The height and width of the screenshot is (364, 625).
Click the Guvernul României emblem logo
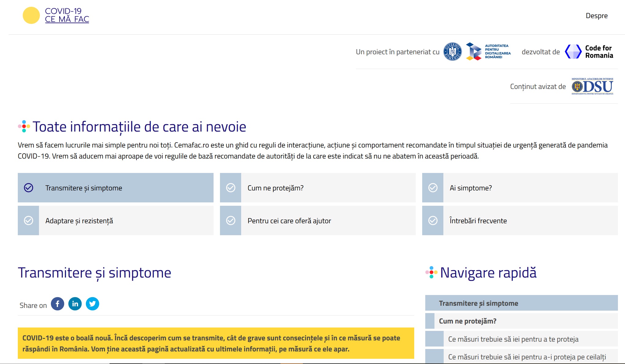452,52
